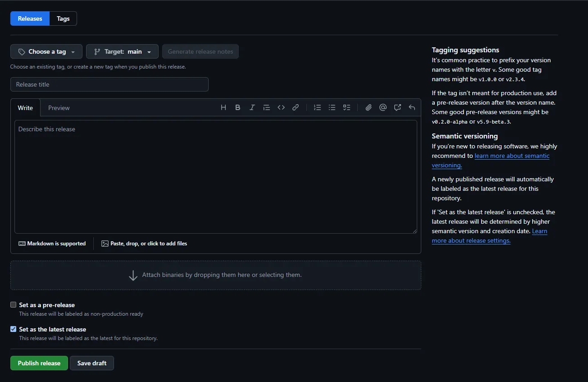Switch to the Tags tab

click(x=63, y=18)
